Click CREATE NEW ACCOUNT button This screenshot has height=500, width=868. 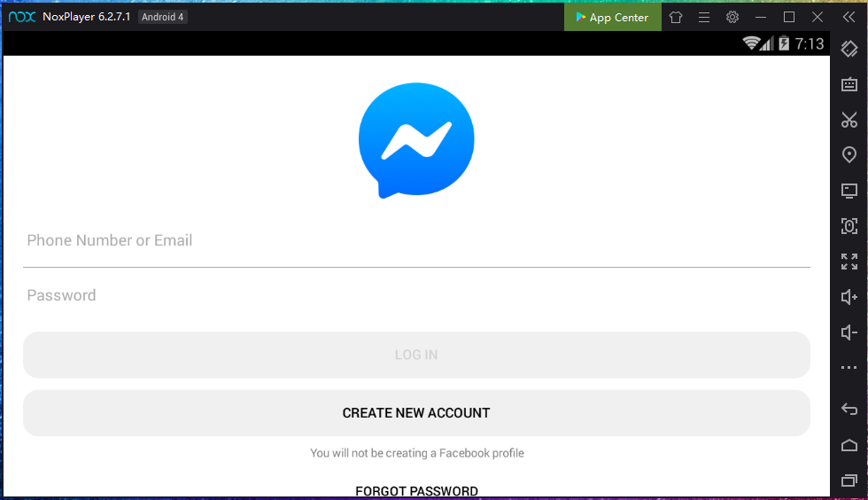(416, 413)
